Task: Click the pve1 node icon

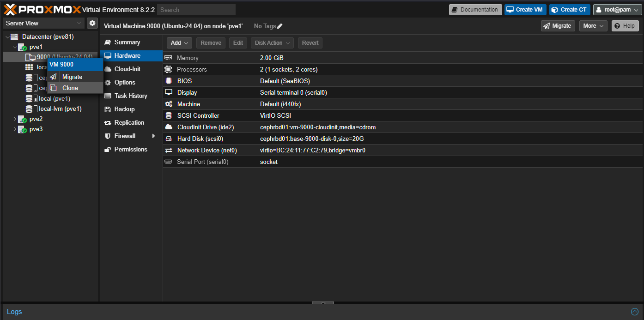Action: click(22, 47)
